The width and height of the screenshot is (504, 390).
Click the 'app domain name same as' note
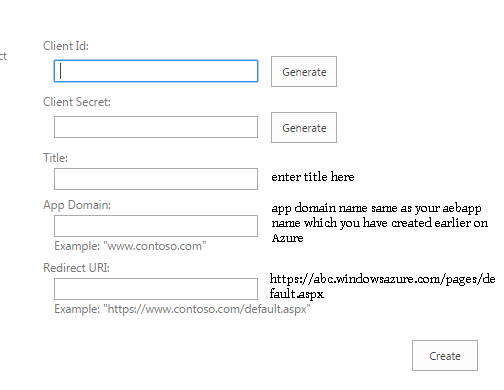(380, 223)
